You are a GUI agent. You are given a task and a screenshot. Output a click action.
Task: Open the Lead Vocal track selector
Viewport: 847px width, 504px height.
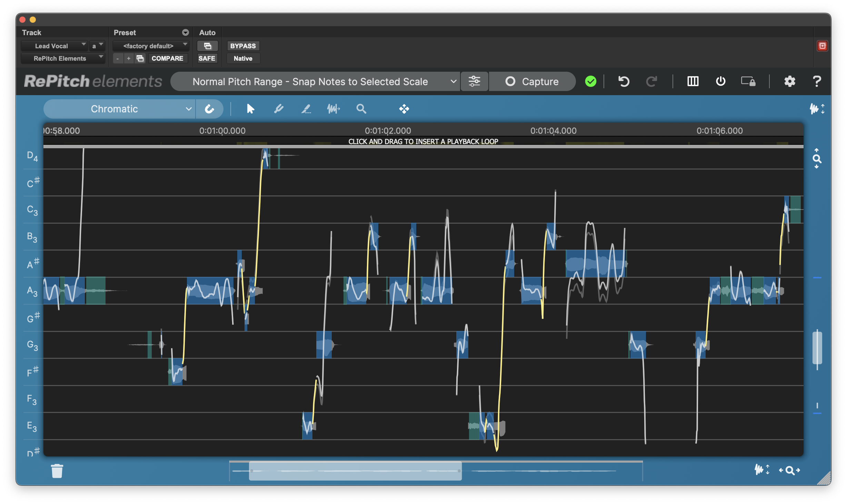(54, 46)
